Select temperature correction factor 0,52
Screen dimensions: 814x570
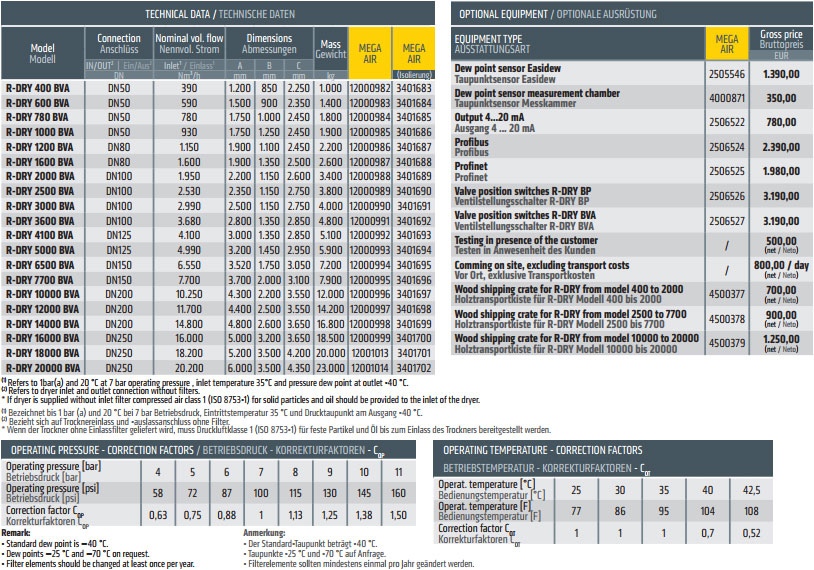pos(751,533)
